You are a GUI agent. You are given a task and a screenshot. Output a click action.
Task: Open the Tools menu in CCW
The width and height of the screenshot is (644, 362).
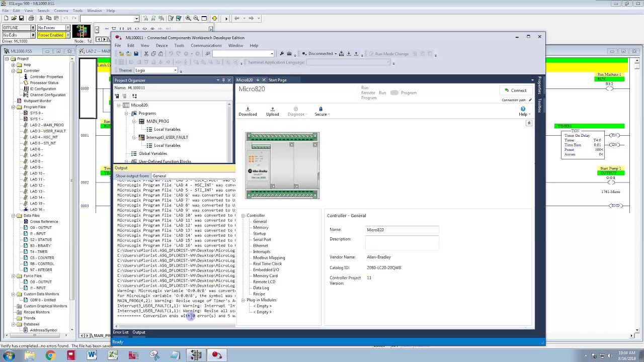pyautogui.click(x=179, y=46)
